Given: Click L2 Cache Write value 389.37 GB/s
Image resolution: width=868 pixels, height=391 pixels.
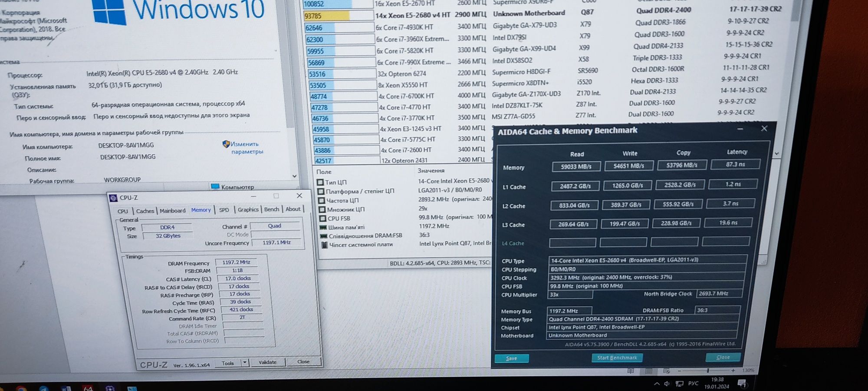Looking at the screenshot, I should pos(626,205).
